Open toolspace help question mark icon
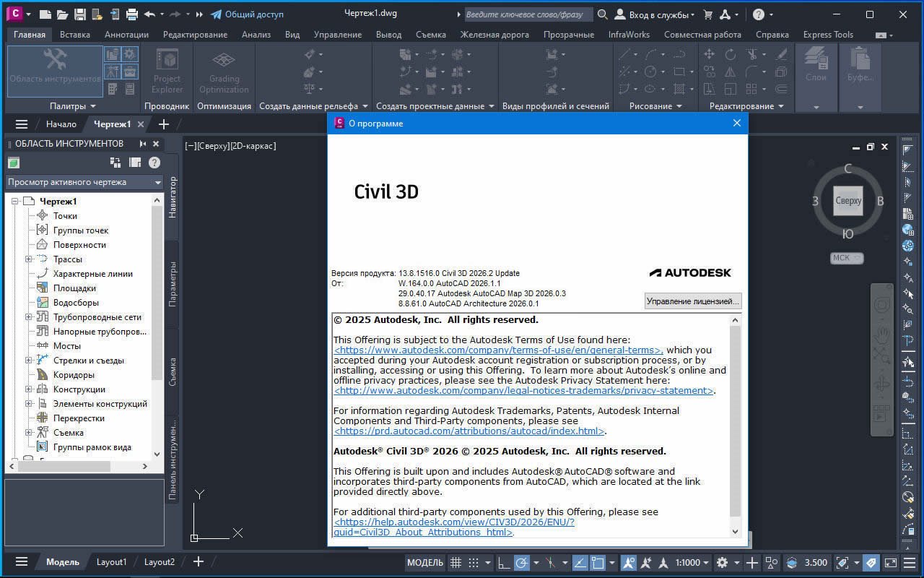The image size is (924, 578). pos(154,163)
